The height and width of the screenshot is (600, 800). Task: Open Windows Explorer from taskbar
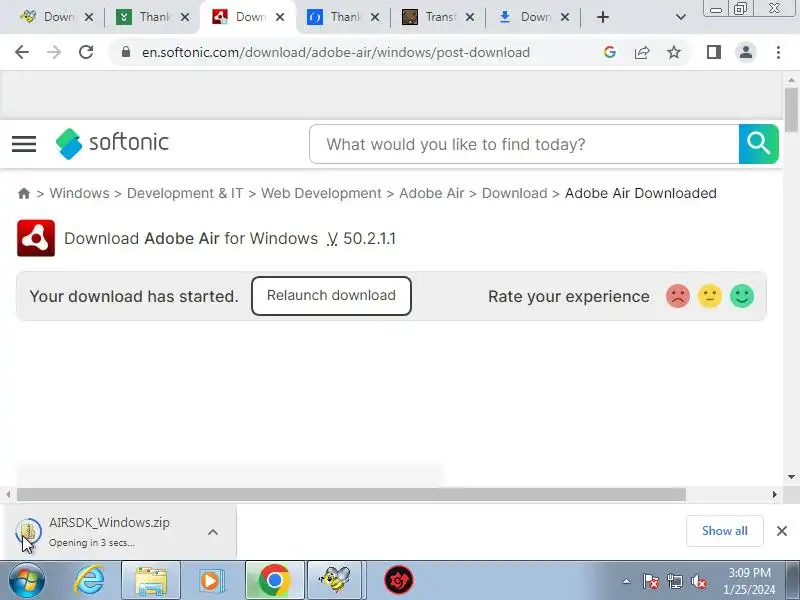coord(151,581)
